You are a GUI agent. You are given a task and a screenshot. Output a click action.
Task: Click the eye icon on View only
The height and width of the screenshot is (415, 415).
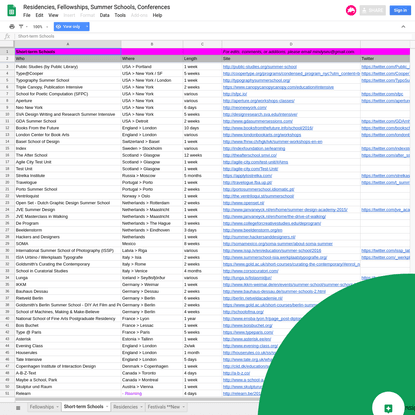58,27
